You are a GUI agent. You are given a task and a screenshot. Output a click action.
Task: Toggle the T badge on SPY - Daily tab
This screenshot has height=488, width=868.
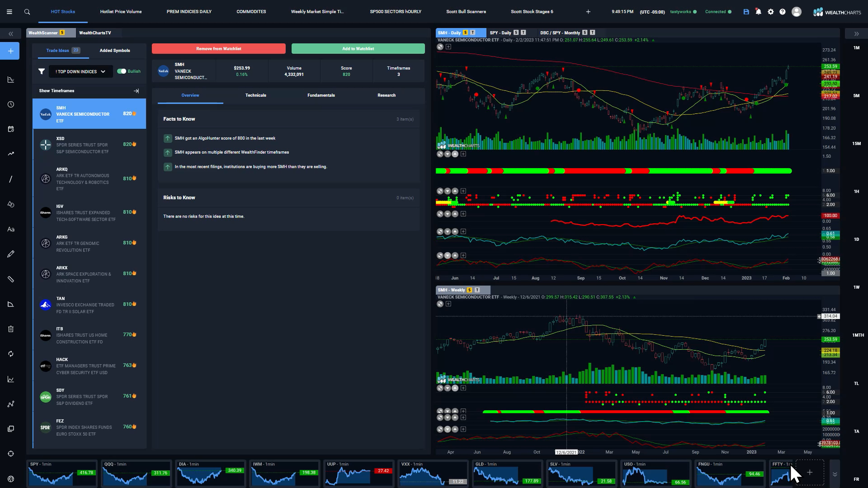pyautogui.click(x=524, y=33)
